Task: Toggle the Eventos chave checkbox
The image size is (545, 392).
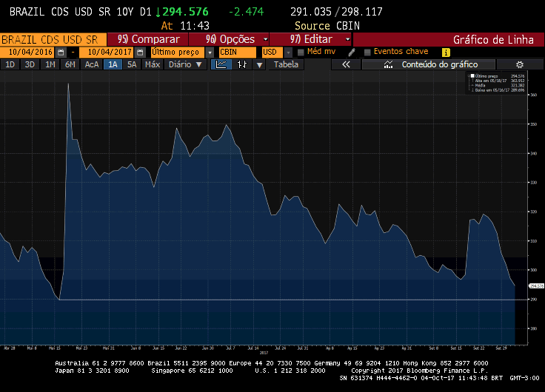Action: (367, 53)
